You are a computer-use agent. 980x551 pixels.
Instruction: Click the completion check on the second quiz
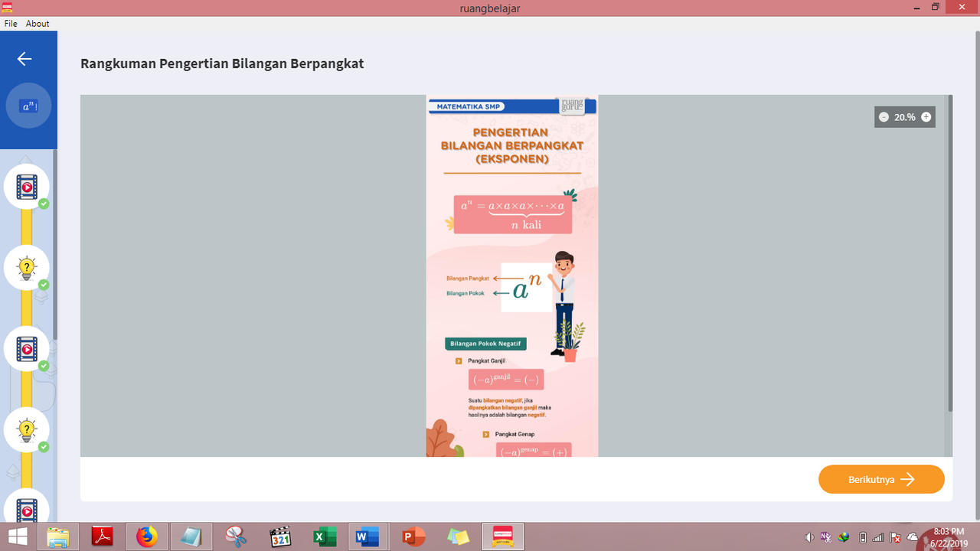[43, 447]
